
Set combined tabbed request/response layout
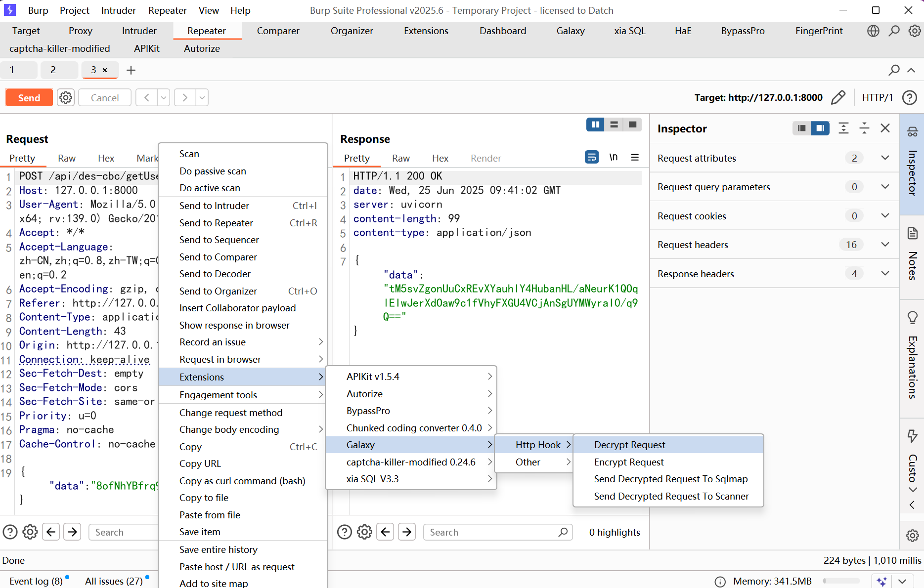click(x=632, y=125)
